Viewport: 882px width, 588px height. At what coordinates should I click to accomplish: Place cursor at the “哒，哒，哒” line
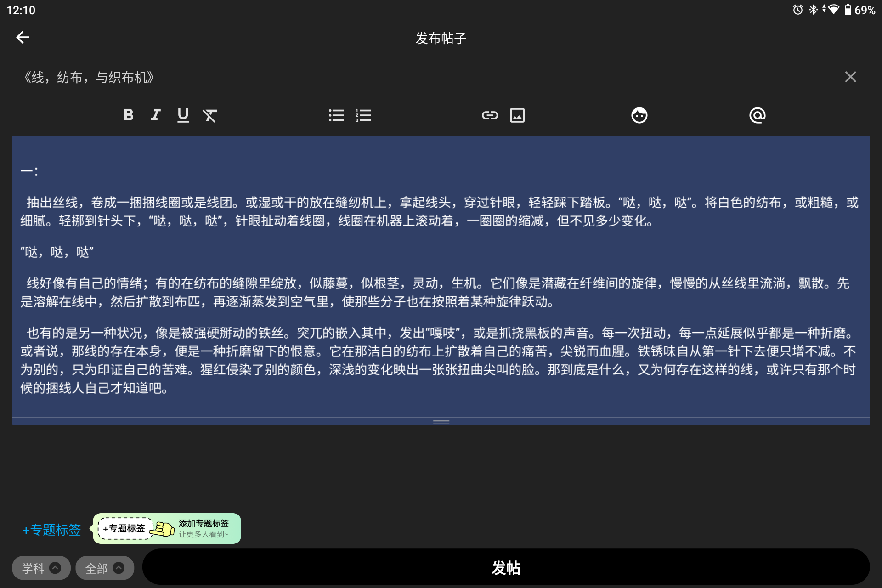[57, 252]
